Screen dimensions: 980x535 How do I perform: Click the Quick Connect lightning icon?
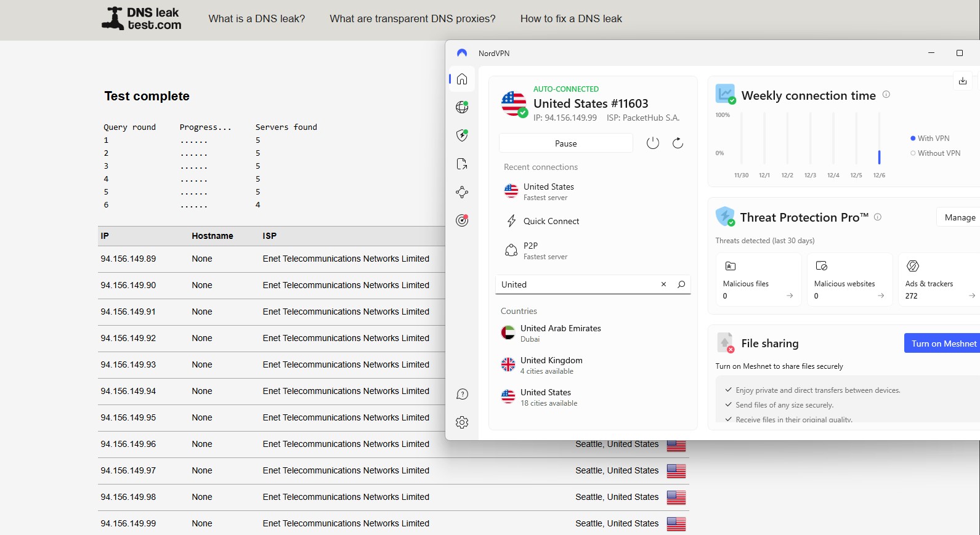[x=511, y=221]
